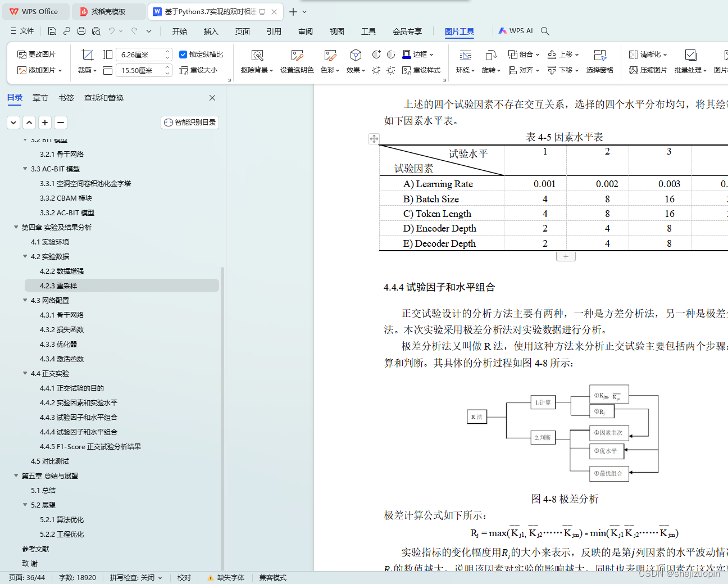Open 批量处理 batch processing
The image size is (728, 584).
(x=690, y=70)
